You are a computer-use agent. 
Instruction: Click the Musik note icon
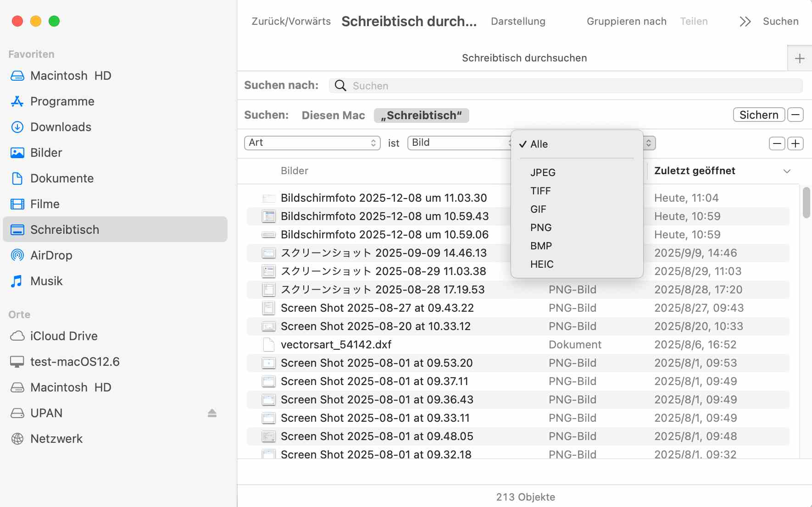tap(17, 281)
